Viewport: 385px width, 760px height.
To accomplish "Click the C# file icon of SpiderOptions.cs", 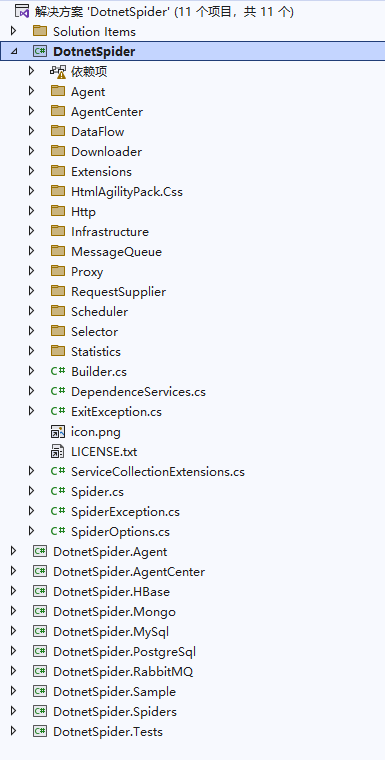I will 58,531.
